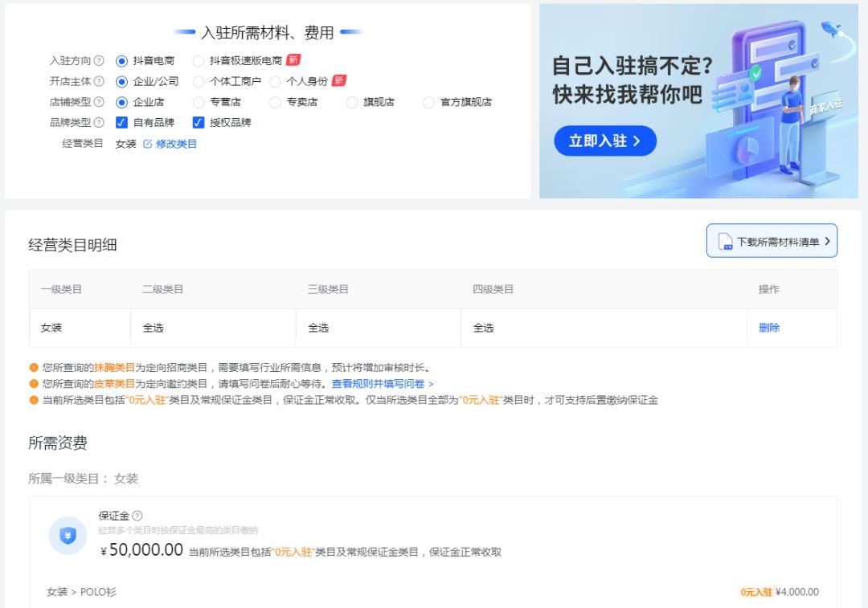
Task: Click the 立即入驻 banner button
Action: click(x=605, y=141)
